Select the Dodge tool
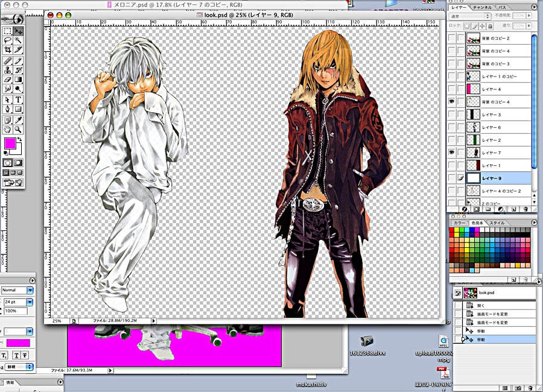This screenshot has width=543, height=392. [18, 89]
